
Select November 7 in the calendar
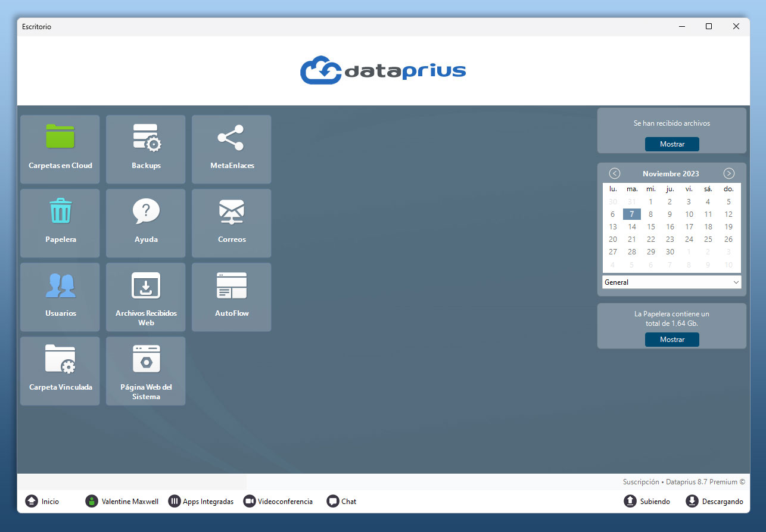point(632,214)
